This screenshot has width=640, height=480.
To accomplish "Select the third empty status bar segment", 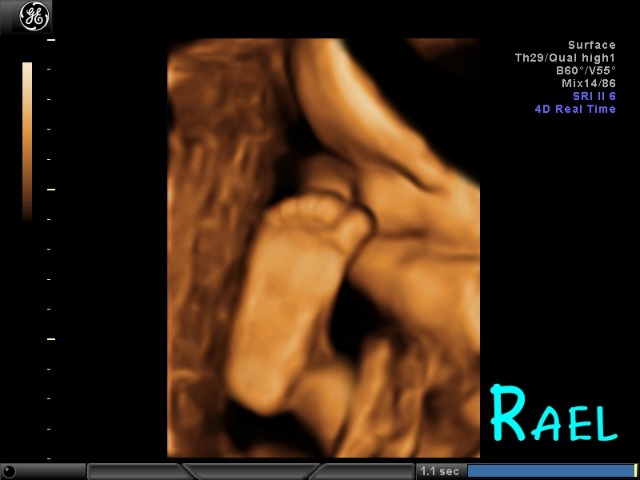I will [365, 471].
